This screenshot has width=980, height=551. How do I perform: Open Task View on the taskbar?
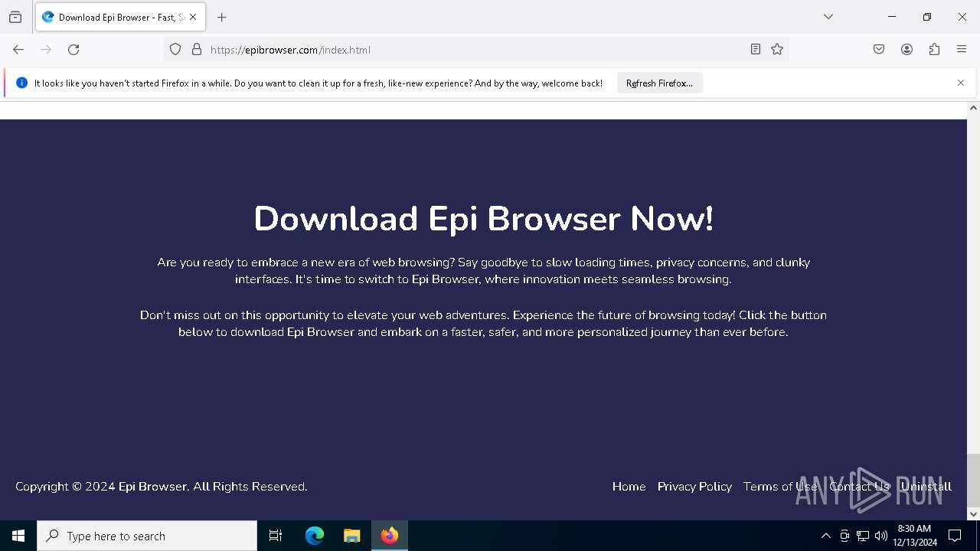[276, 536]
